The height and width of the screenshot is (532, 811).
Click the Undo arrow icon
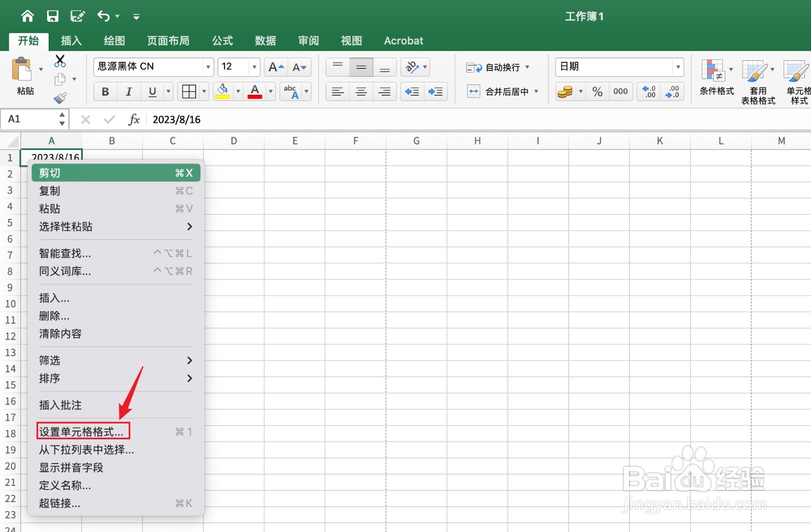point(103,16)
